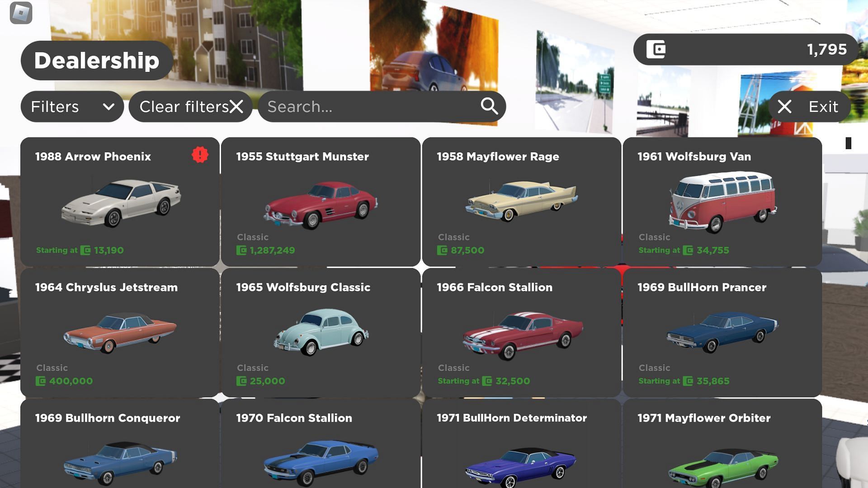
Task: Select the 1964 Chryslus Jetstream title
Action: [x=106, y=287]
